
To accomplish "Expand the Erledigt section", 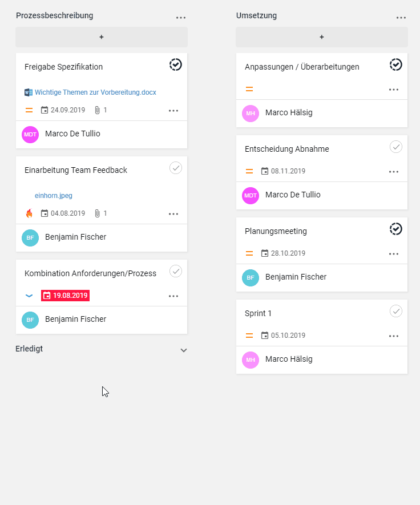I will [184, 350].
